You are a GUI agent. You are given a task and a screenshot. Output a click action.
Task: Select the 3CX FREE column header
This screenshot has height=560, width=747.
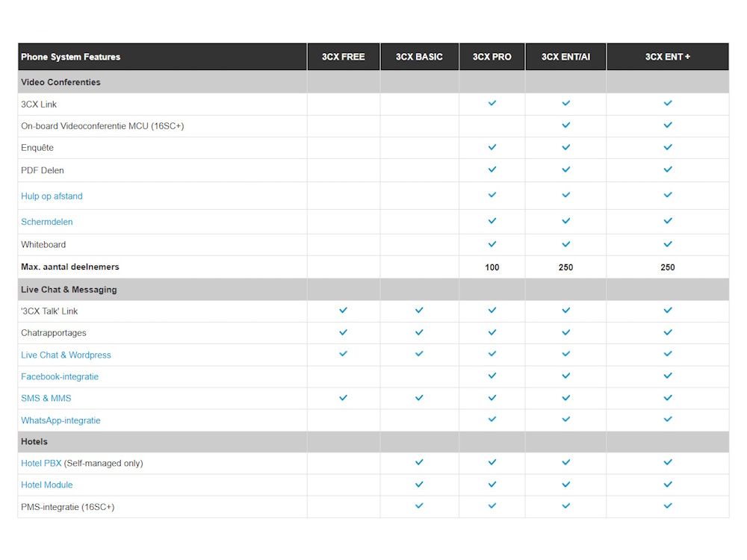343,57
